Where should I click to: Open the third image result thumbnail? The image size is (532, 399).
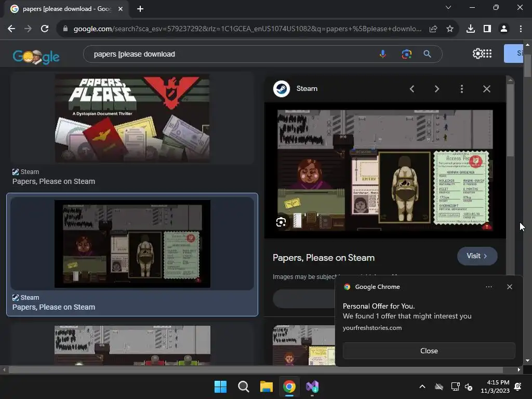click(132, 345)
